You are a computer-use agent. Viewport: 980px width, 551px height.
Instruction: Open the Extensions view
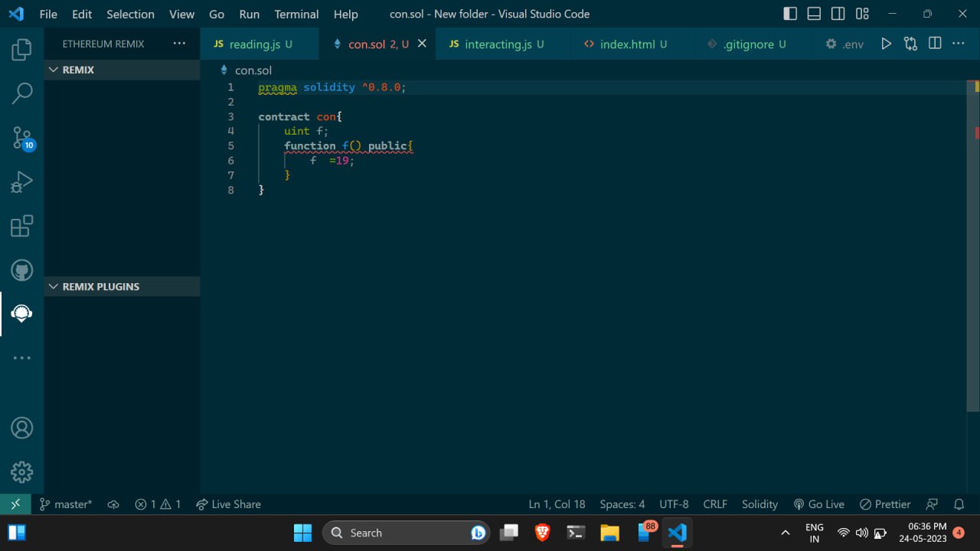[21, 226]
